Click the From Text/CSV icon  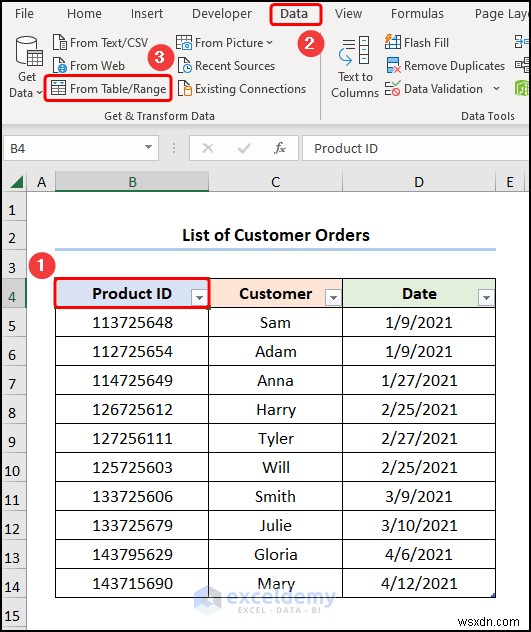click(x=60, y=42)
